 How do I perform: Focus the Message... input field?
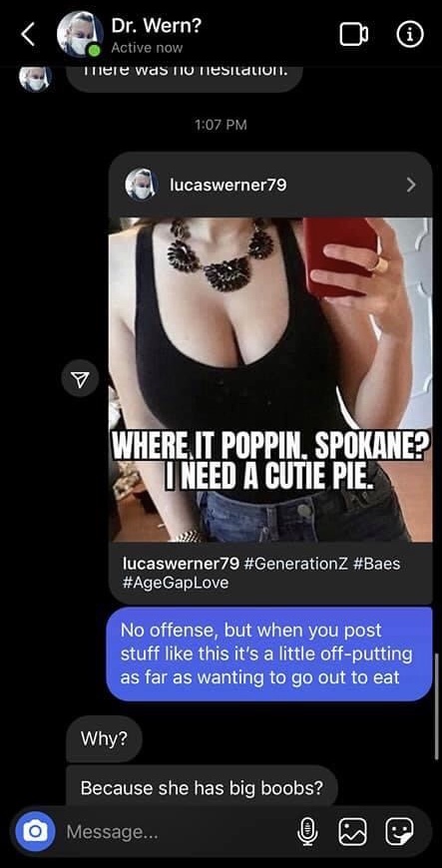pos(178,831)
